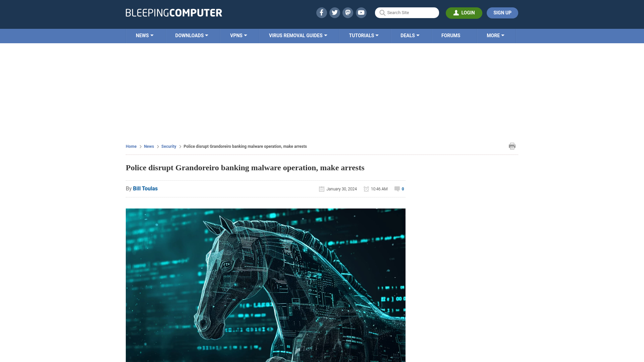Screen dimensions: 644x362
Task: Expand the MORE navigation menu
Action: pos(495,36)
